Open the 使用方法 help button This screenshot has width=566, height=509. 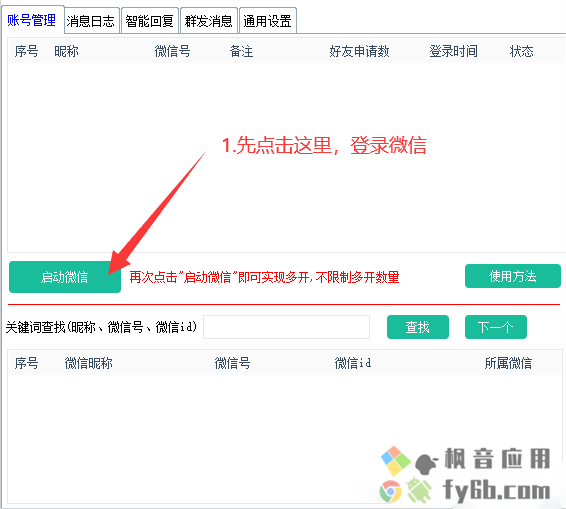513,276
